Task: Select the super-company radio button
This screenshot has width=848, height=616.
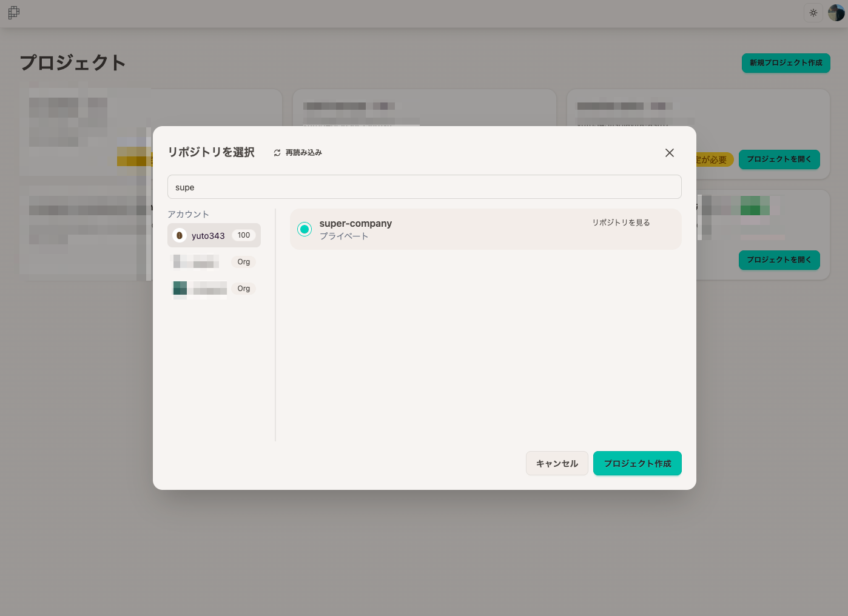Action: (305, 229)
